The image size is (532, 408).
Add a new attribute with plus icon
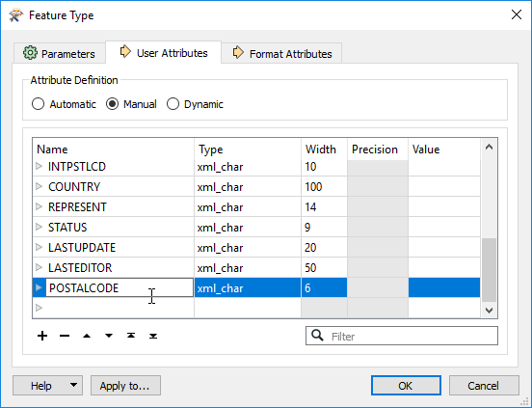pyautogui.click(x=42, y=336)
